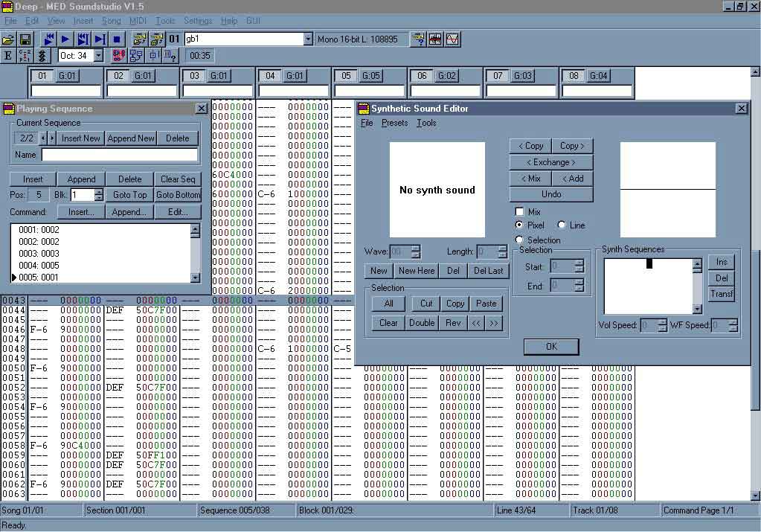
Task: Increment the Blk. number spinner
Action: 99,191
